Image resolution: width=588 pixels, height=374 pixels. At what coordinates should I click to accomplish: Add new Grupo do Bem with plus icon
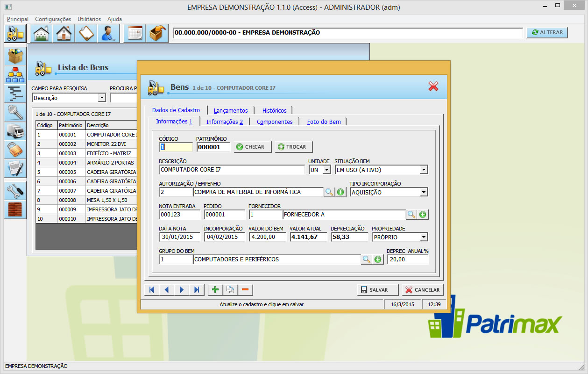pos(378,259)
